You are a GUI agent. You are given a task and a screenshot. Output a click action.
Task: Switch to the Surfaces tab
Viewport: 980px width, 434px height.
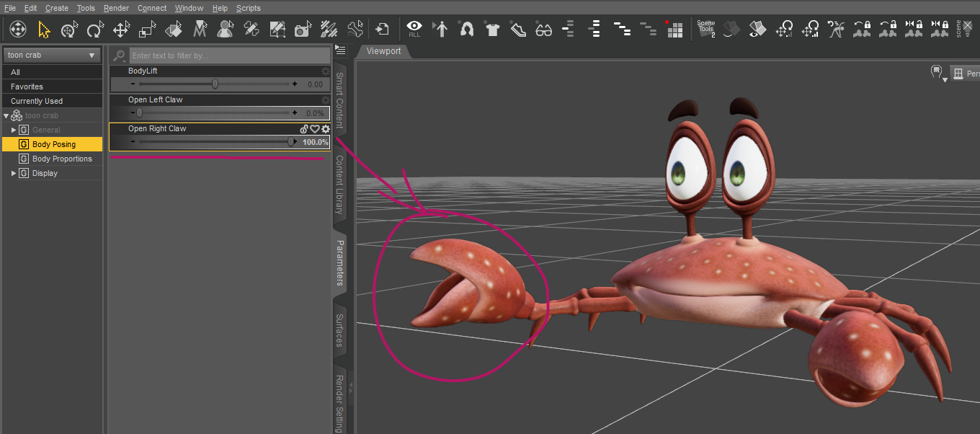(339, 331)
